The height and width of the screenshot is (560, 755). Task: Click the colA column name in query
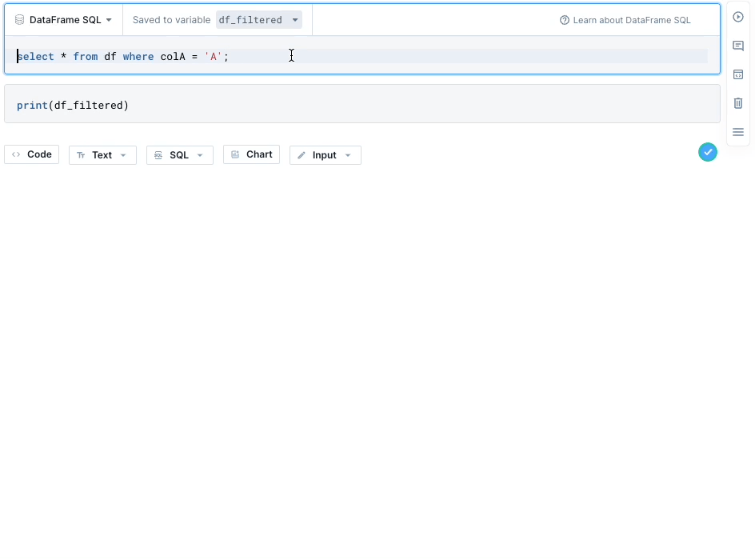tap(173, 57)
